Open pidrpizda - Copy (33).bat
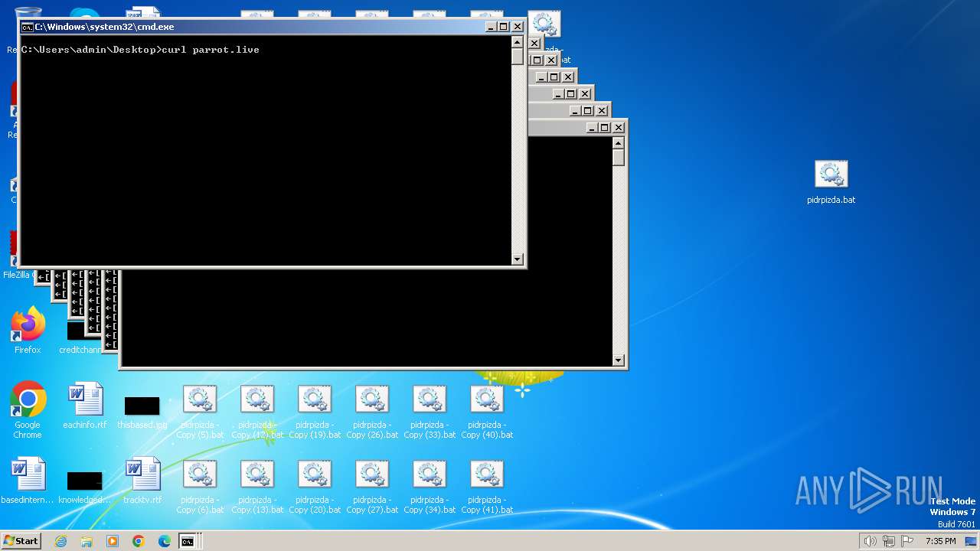 click(x=430, y=412)
